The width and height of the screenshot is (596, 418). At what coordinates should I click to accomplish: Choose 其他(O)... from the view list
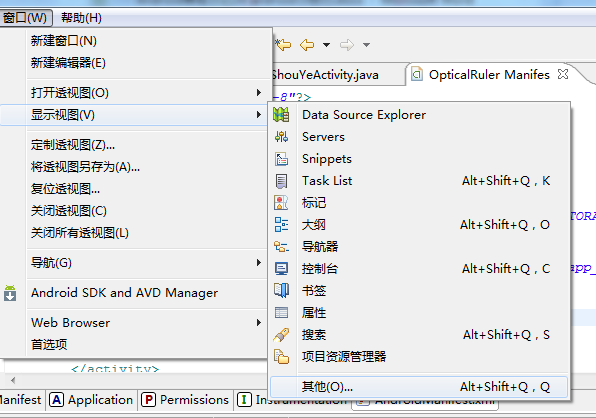pos(418,387)
